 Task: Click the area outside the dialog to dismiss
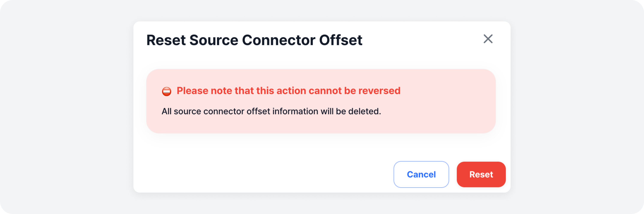(63, 107)
